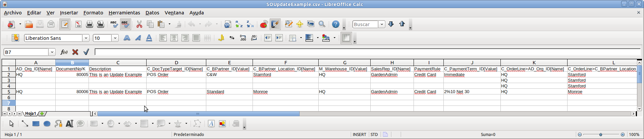Export document directly as PDF
This screenshot has width=644, height=139.
78,24
